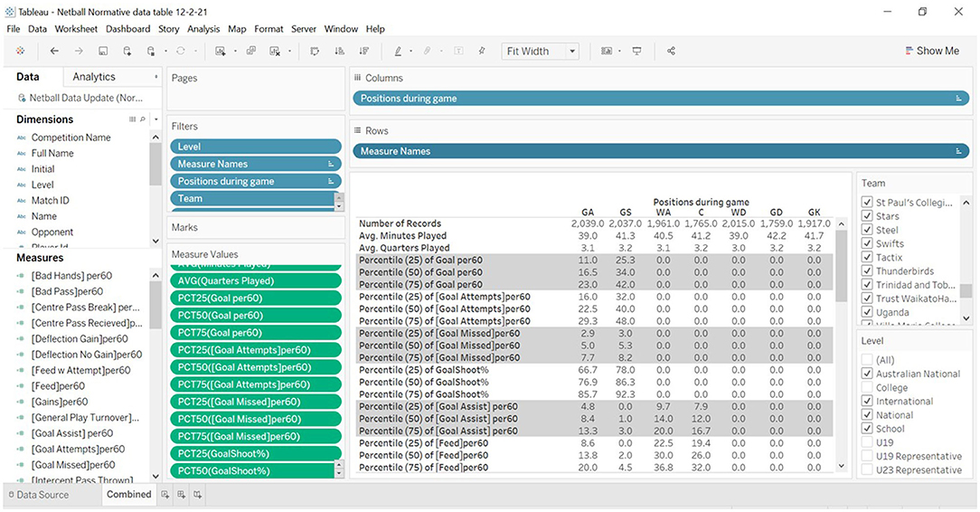The height and width of the screenshot is (512, 980).
Task: Click the Run Update refresh icon
Action: 181,52
